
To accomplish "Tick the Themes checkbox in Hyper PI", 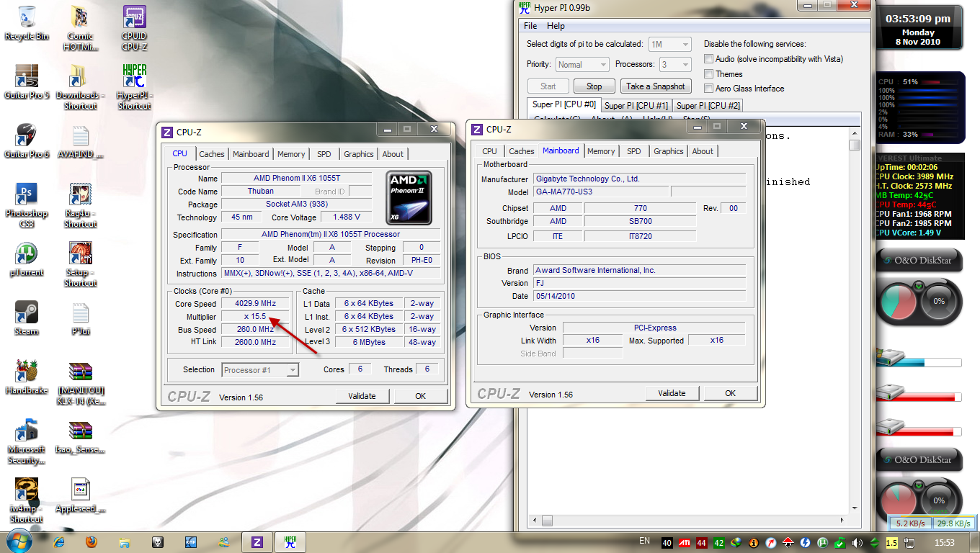I will 709,73.
